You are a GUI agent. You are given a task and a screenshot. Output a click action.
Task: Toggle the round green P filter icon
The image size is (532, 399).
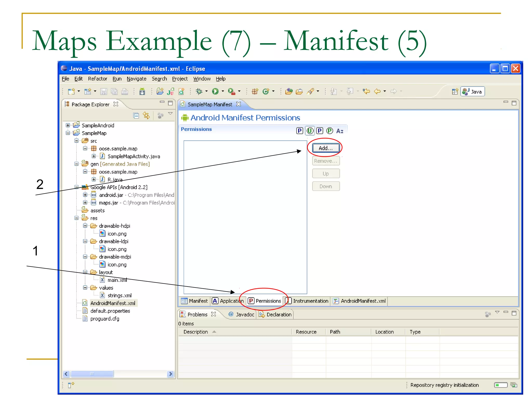330,131
